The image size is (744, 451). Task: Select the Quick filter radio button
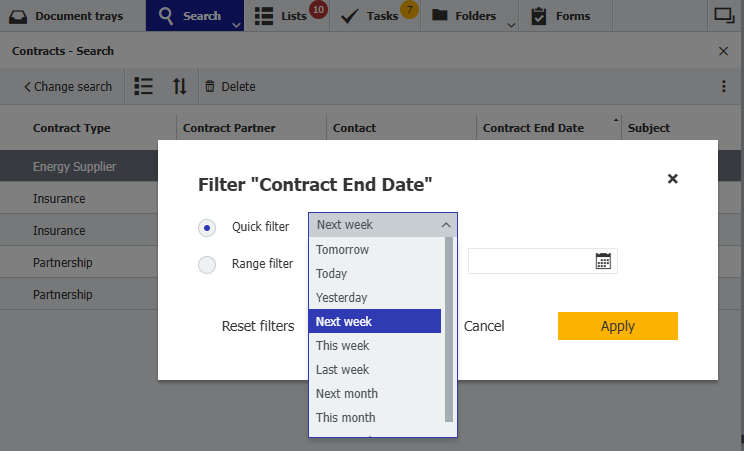coord(207,228)
